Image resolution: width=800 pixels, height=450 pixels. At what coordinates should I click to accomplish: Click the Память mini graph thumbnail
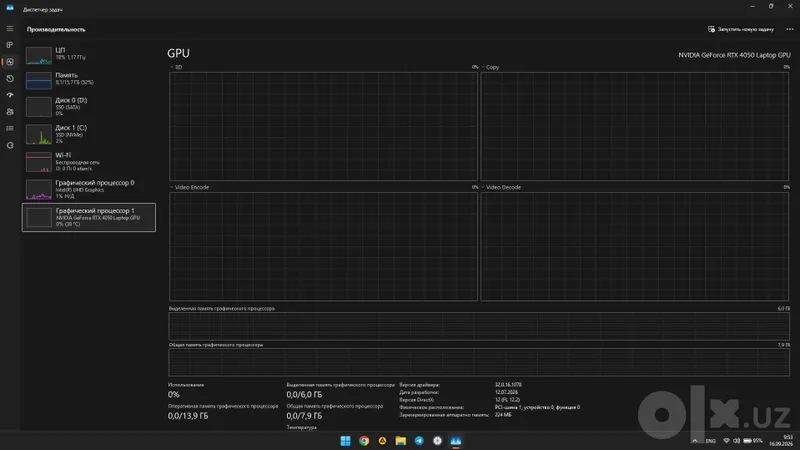[39, 80]
